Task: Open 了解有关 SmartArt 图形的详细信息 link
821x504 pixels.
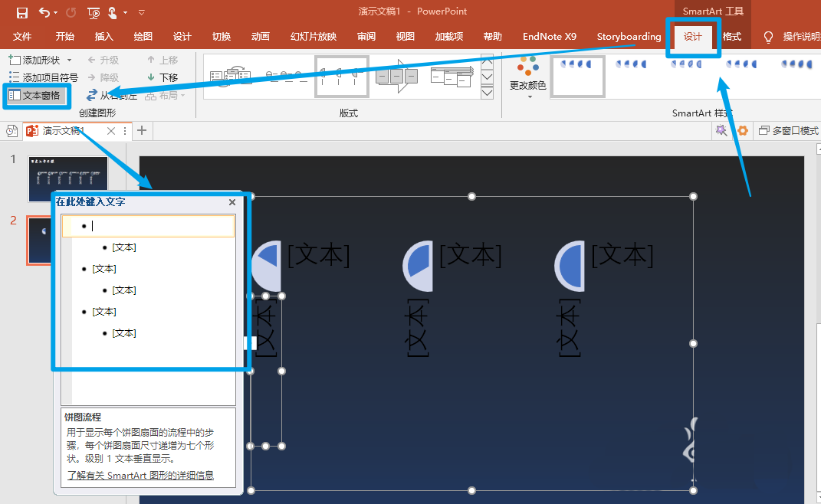Action: (140, 475)
